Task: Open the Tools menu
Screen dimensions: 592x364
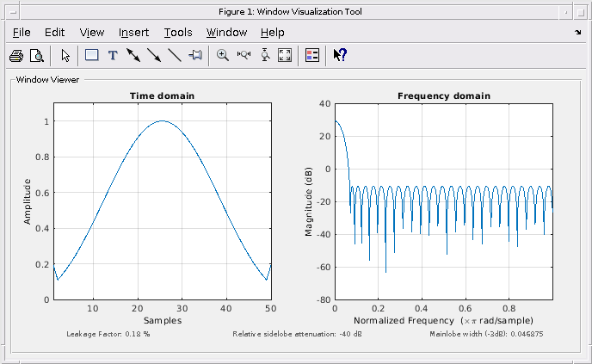Action: pyautogui.click(x=178, y=33)
